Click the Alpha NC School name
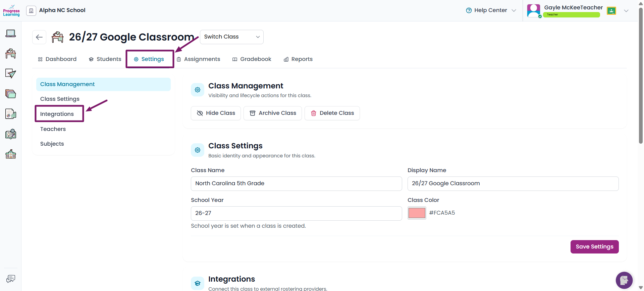Viewport: 644px width, 291px height. [62, 10]
